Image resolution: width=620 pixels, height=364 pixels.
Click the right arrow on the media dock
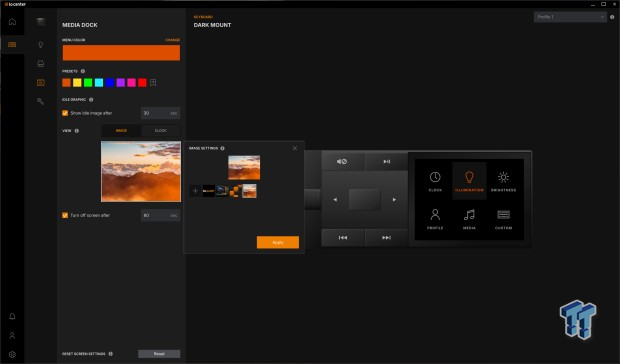tap(394, 200)
